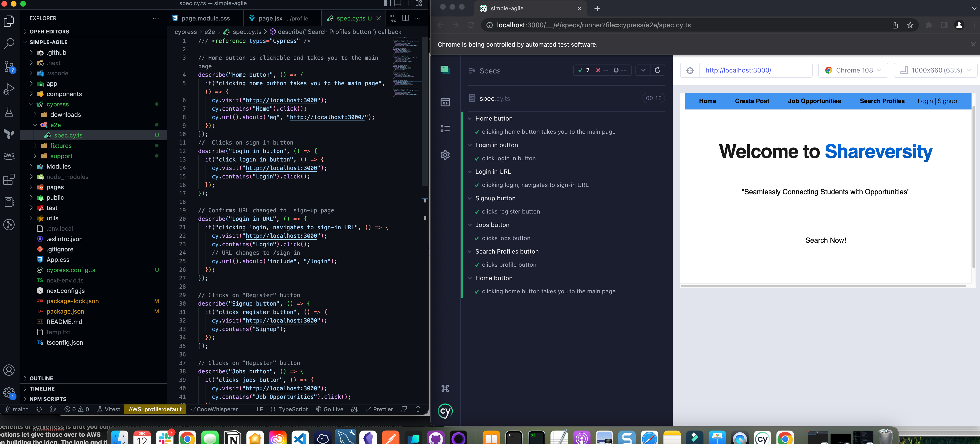Image resolution: width=980 pixels, height=444 pixels.
Task: Click the Search Profiles nav link in preview
Action: 882,101
